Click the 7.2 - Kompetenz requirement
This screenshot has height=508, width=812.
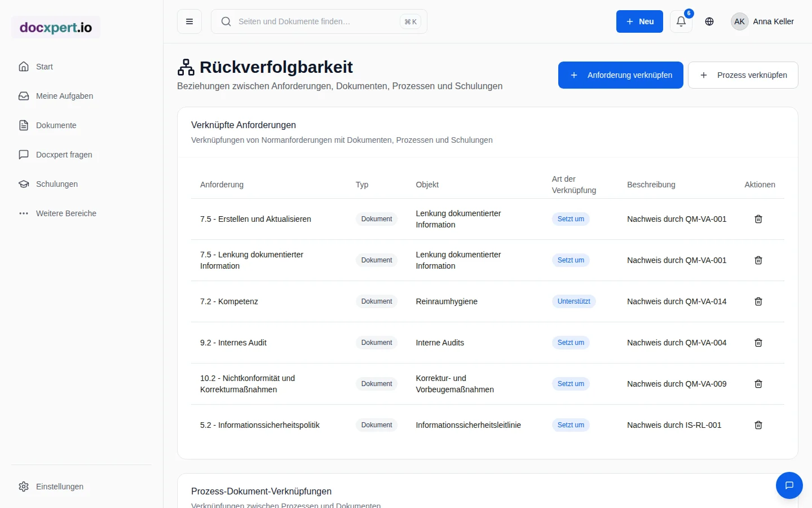tap(229, 301)
